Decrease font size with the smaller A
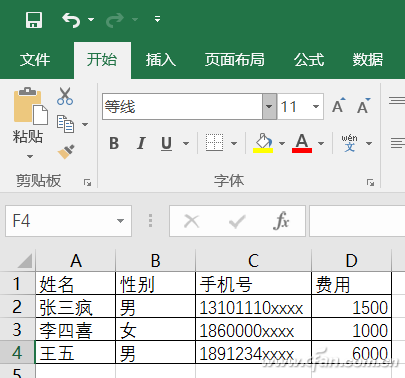Viewport: 405px width, 378px height. coord(364,106)
